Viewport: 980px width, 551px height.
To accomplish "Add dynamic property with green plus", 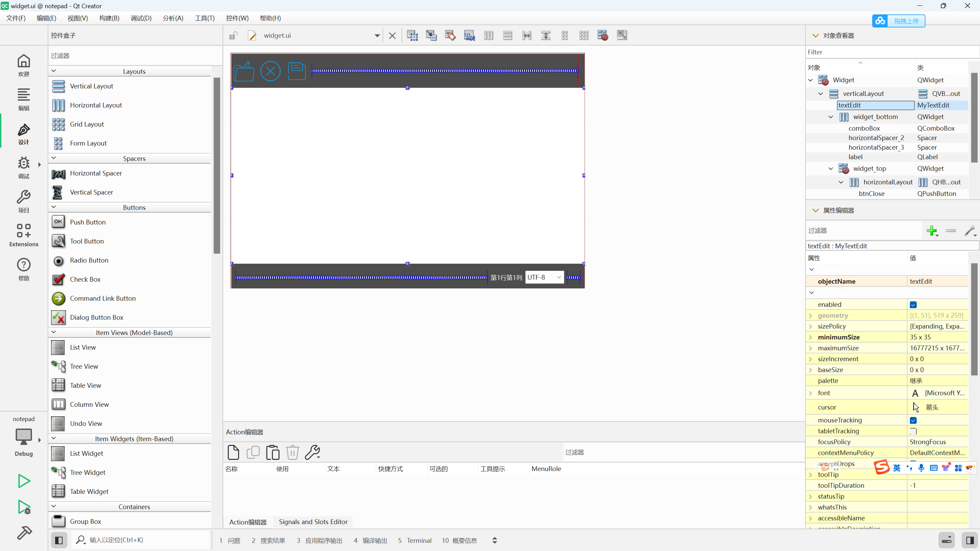I will click(x=932, y=231).
